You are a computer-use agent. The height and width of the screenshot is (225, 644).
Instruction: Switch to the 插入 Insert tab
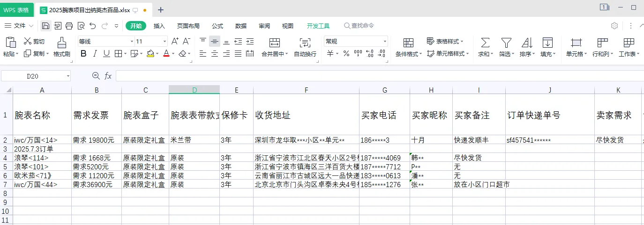pos(159,26)
